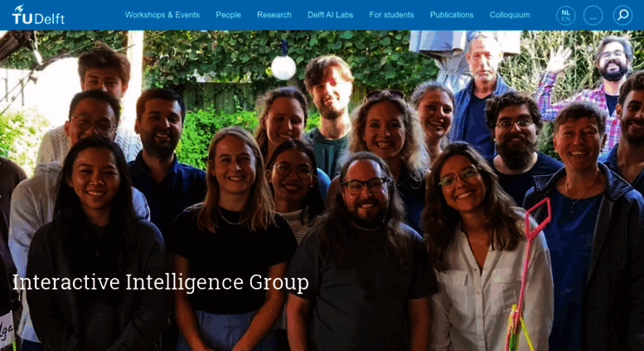Open the For students page

point(391,15)
